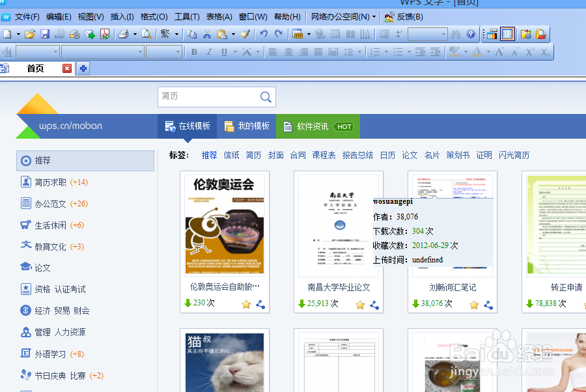586x392 pixels.
Task: Toggle underline formatting
Action: 225,51
